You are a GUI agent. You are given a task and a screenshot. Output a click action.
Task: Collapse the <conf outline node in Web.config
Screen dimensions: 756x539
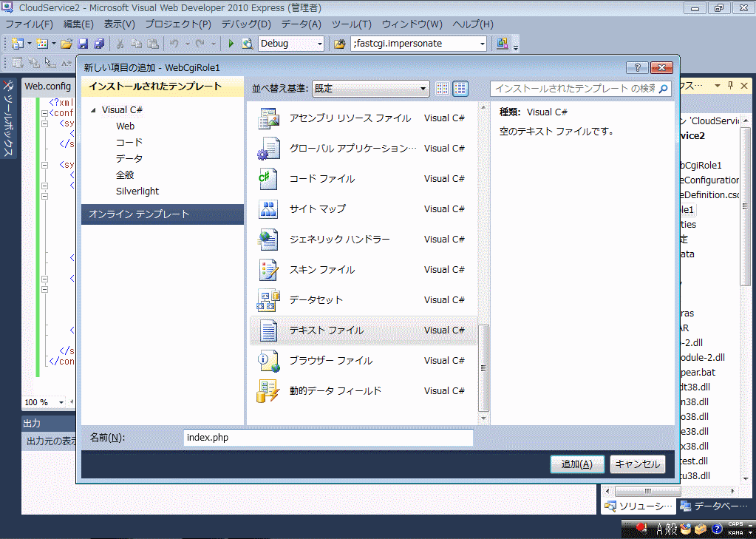45,113
